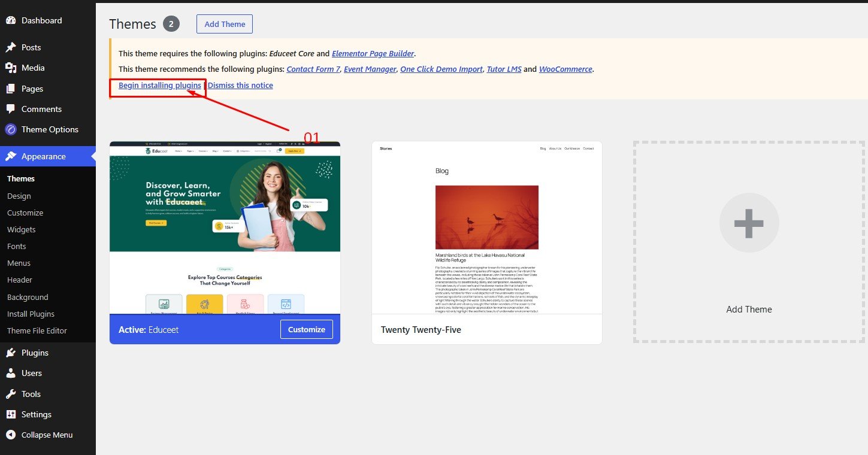Click the Plugins plug icon
868x455 pixels.
coord(10,353)
